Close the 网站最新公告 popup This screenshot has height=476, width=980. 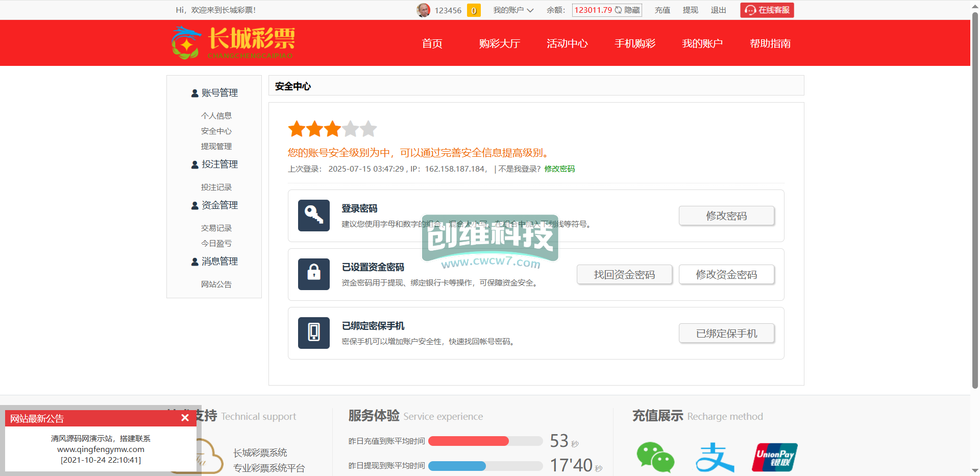pos(185,418)
